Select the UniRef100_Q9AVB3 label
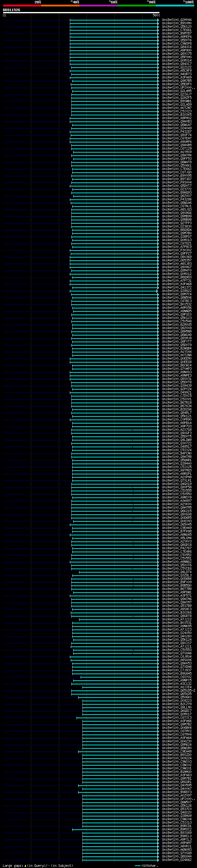The width and height of the screenshot is (197, 868). pyautogui.click(x=177, y=121)
